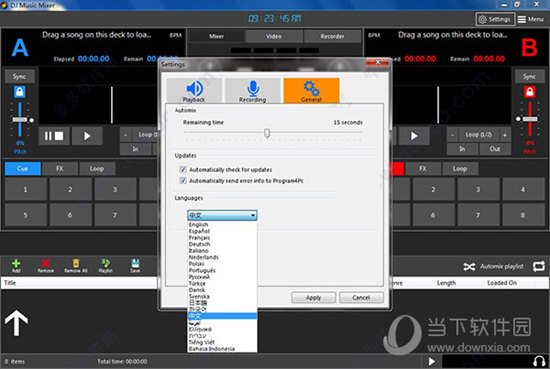The image size is (550, 369).
Task: Sort playlist by Loaded On column
Action: pyautogui.click(x=502, y=283)
